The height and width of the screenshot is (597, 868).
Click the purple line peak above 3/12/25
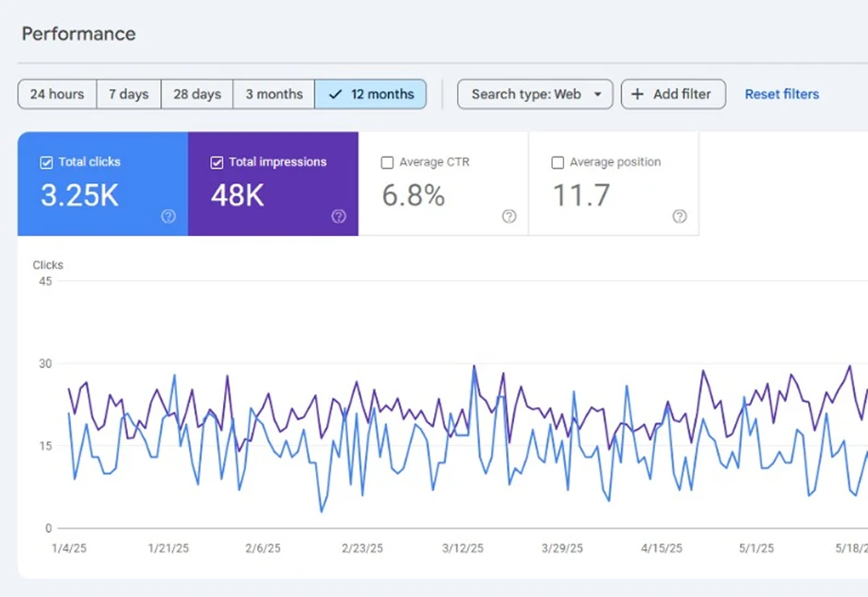click(474, 367)
